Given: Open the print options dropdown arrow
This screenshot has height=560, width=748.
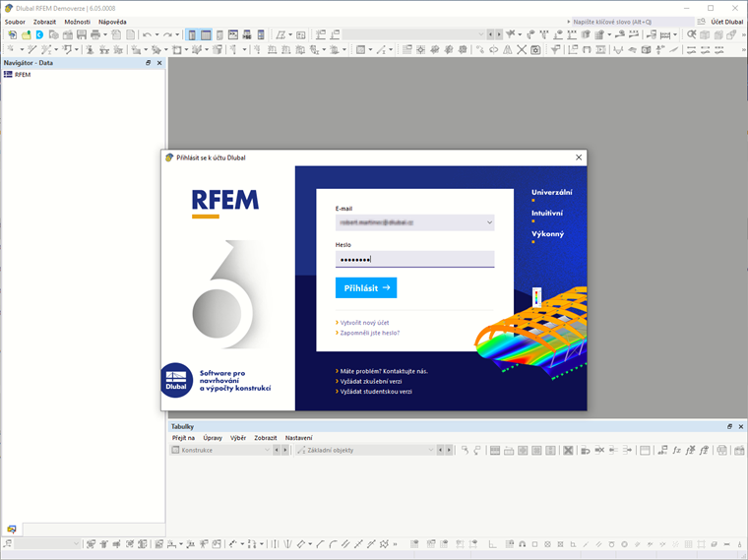Looking at the screenshot, I should click(105, 34).
